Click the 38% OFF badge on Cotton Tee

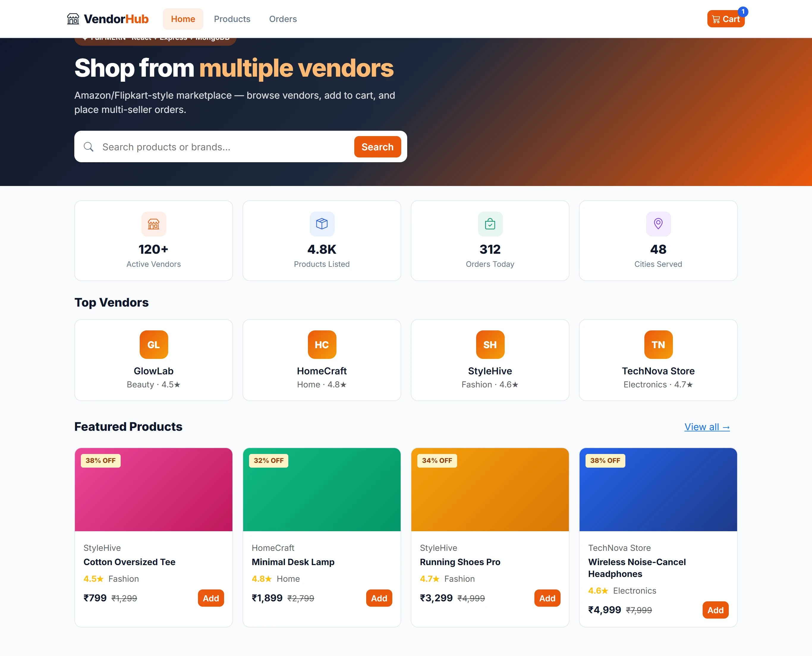[x=100, y=461]
